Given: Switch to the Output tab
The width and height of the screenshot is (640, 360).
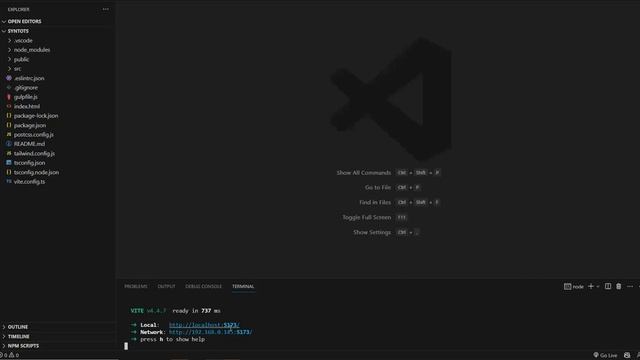Looking at the screenshot, I should [167, 287].
